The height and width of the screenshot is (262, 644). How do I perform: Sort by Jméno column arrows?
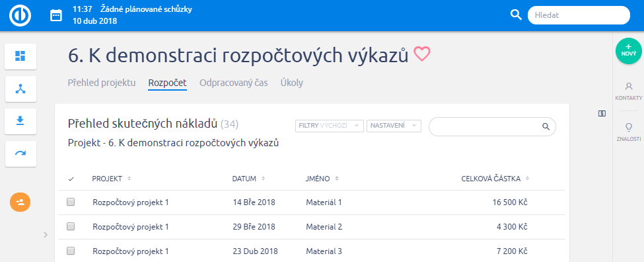pyautogui.click(x=337, y=179)
